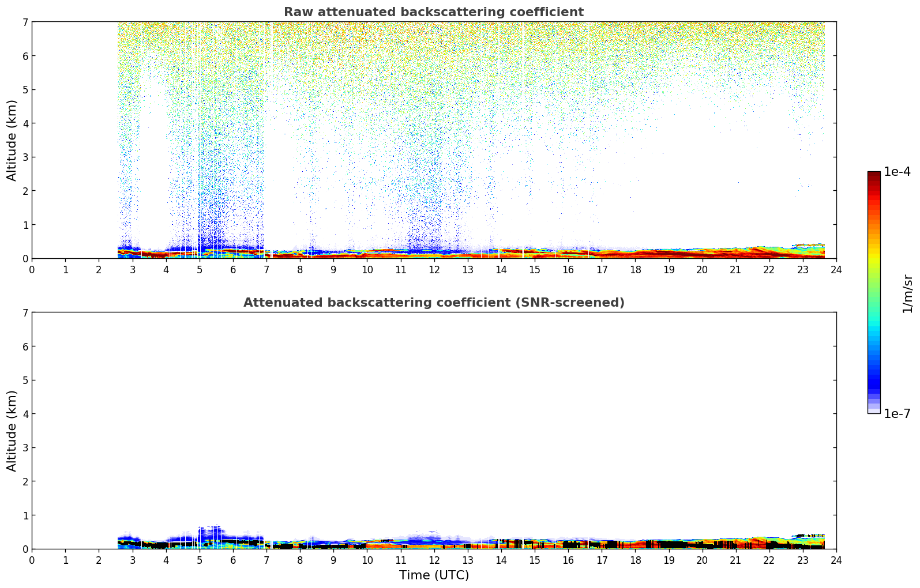
Task: Click the 'Raw attenuated backscattering coefficient' title
Action: coord(434,12)
